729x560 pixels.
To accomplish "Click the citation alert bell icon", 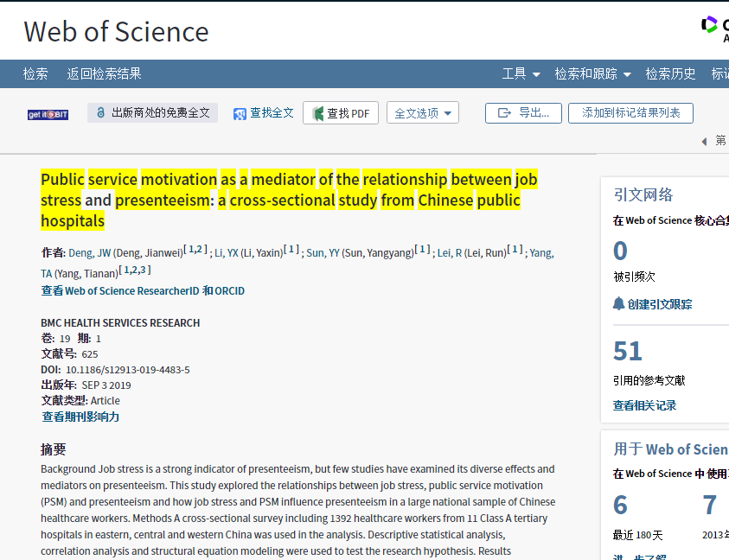I will pos(618,303).
